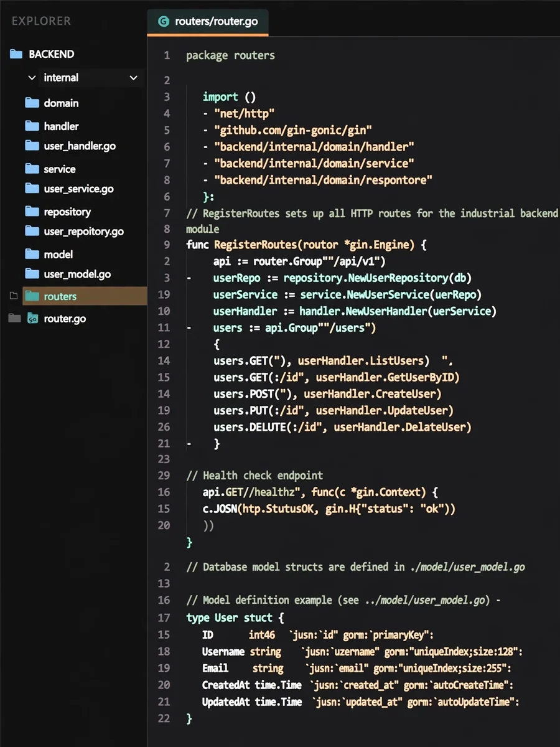Click the domain folder icon
The height and width of the screenshot is (747, 560).
pyautogui.click(x=32, y=103)
